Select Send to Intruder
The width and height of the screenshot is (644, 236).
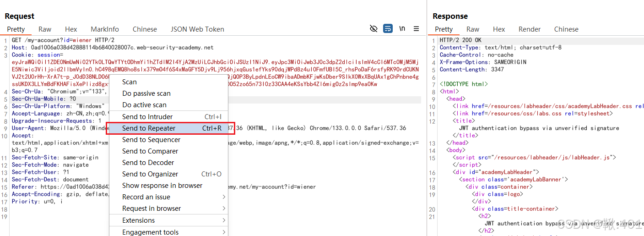coord(168,116)
